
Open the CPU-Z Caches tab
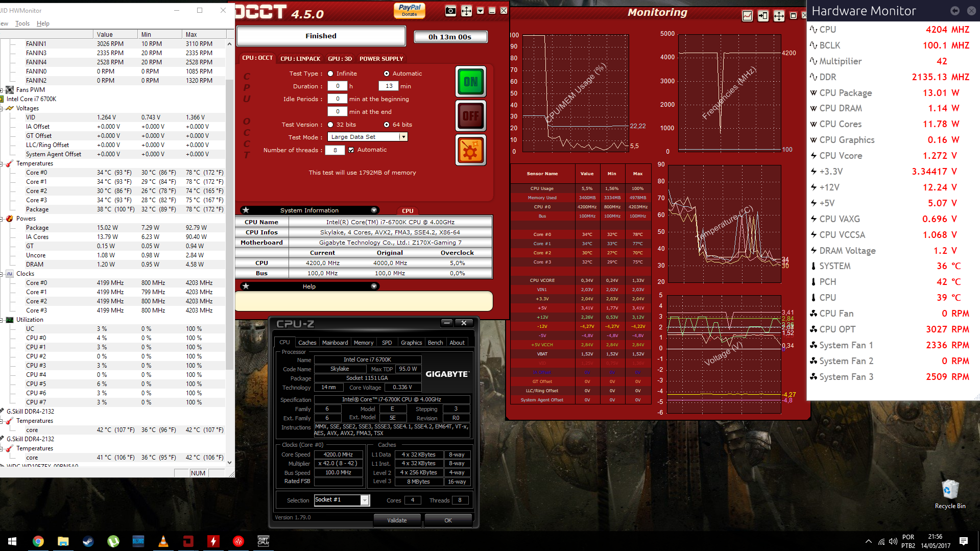(x=307, y=343)
